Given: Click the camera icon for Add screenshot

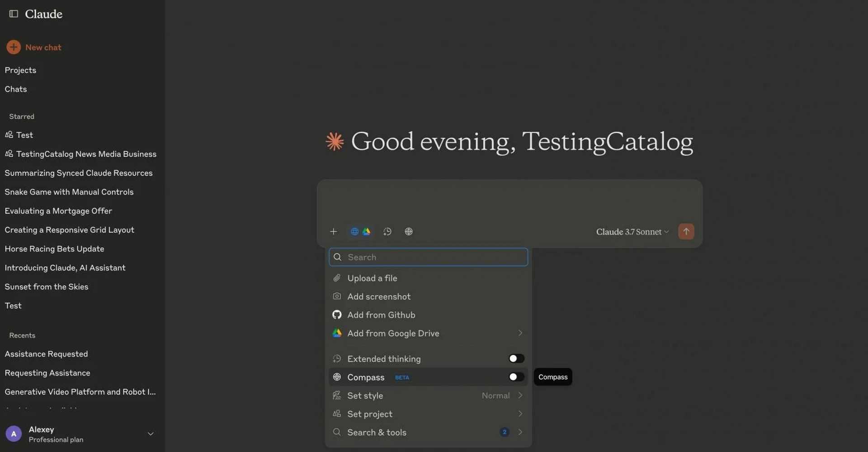Looking at the screenshot, I should click(337, 296).
